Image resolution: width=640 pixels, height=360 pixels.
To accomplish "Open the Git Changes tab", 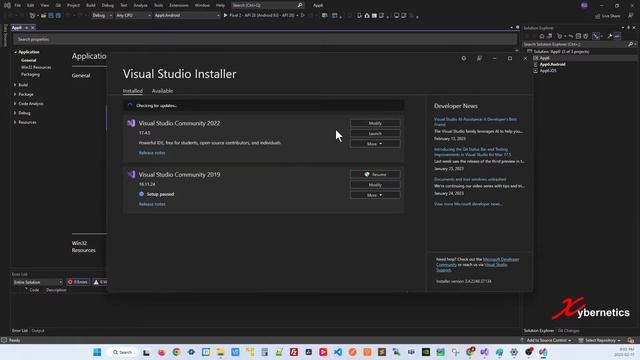I will tap(569, 331).
